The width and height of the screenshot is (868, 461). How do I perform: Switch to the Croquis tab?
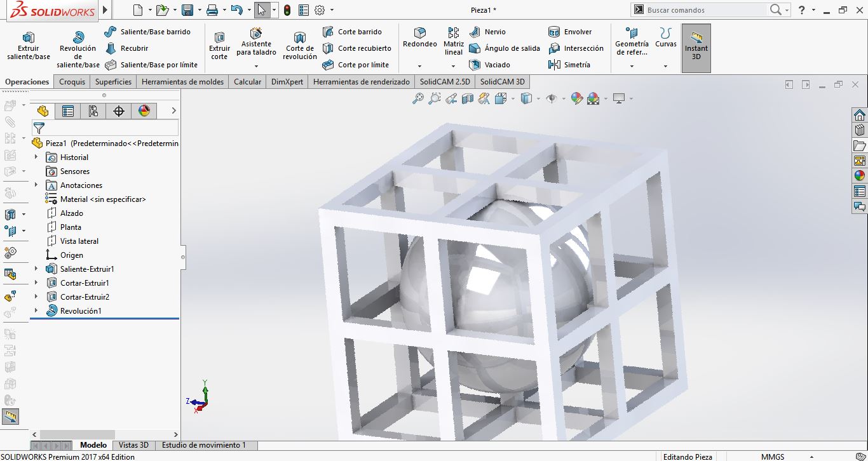pyautogui.click(x=72, y=82)
